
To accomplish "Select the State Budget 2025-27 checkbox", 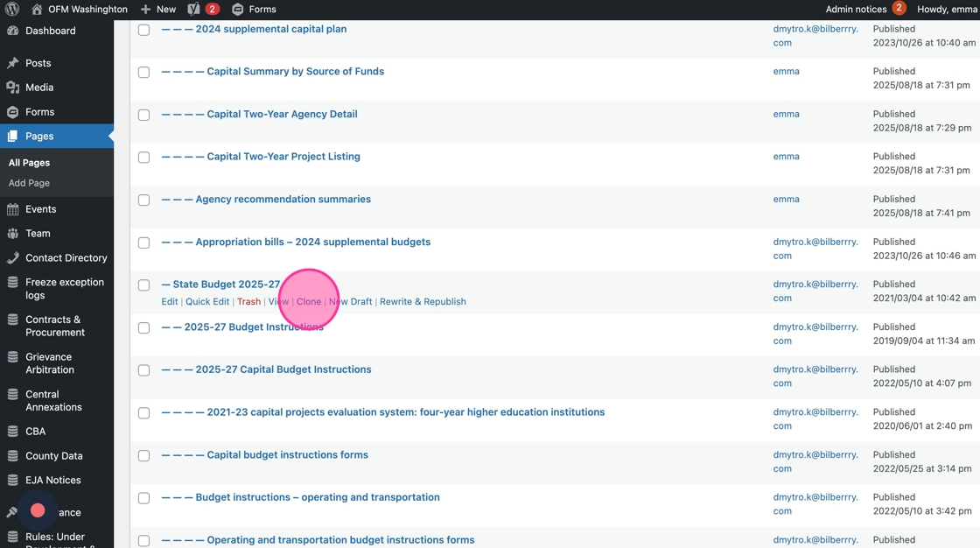I will click(x=143, y=285).
